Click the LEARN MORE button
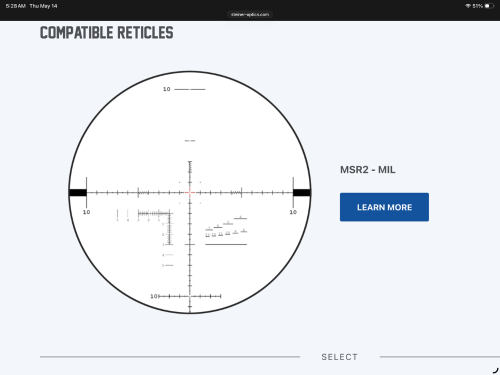 coord(384,207)
